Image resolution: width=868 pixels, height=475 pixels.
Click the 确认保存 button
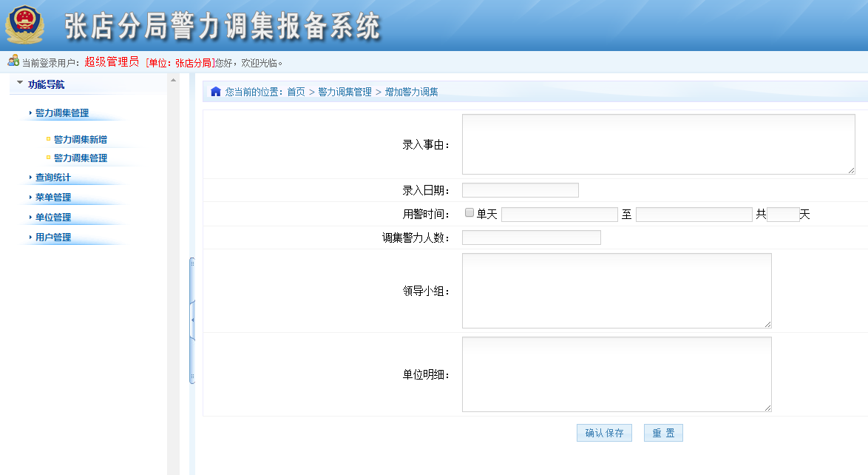[x=604, y=433]
